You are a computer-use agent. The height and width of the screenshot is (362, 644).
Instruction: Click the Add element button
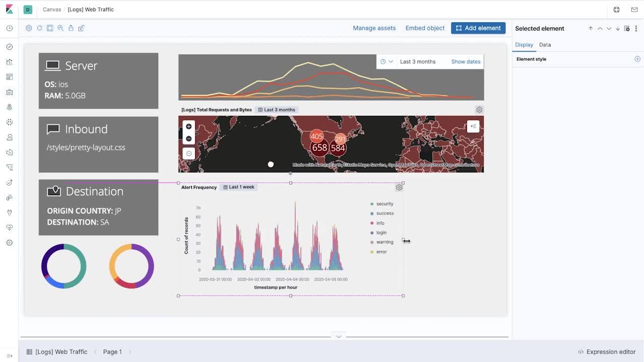click(x=478, y=28)
